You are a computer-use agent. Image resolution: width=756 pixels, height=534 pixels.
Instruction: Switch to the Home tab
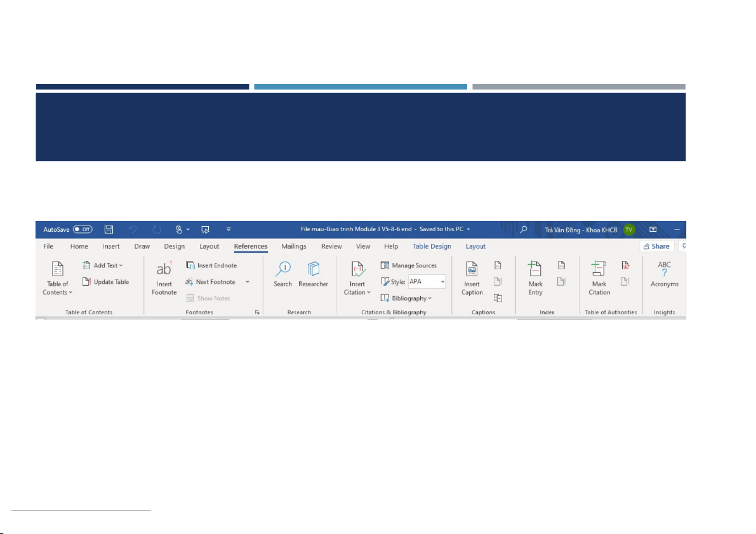(x=79, y=246)
